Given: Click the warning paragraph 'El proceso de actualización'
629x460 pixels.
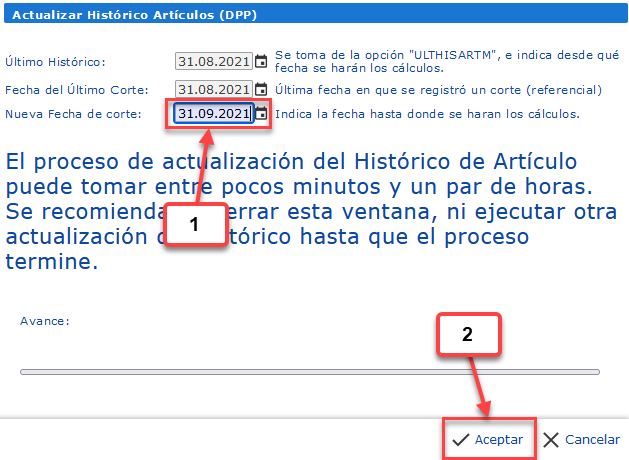Looking at the screenshot, I should point(311,211).
